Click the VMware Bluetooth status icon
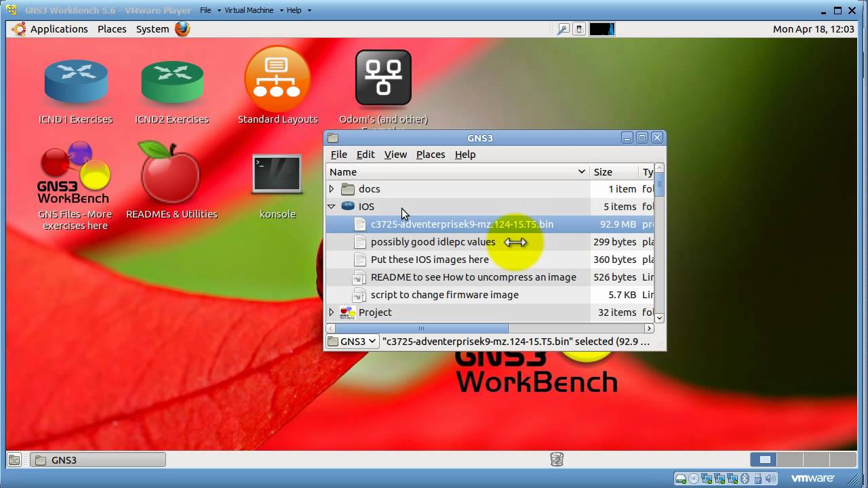This screenshot has height=488, width=868. point(745,479)
